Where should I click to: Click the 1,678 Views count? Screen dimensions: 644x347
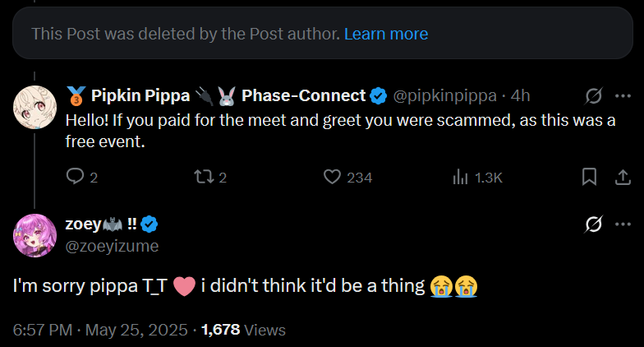point(243,330)
